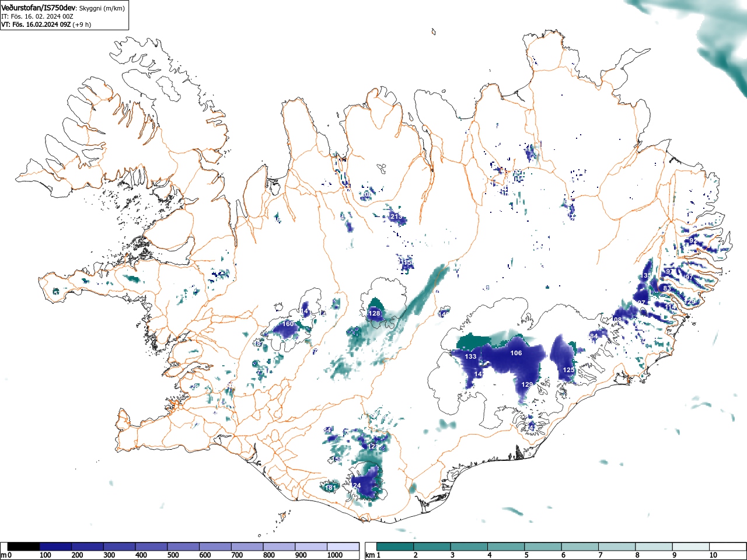Click the 3–4 km legend swatch
The height and width of the screenshot is (560, 747).
pos(469,547)
